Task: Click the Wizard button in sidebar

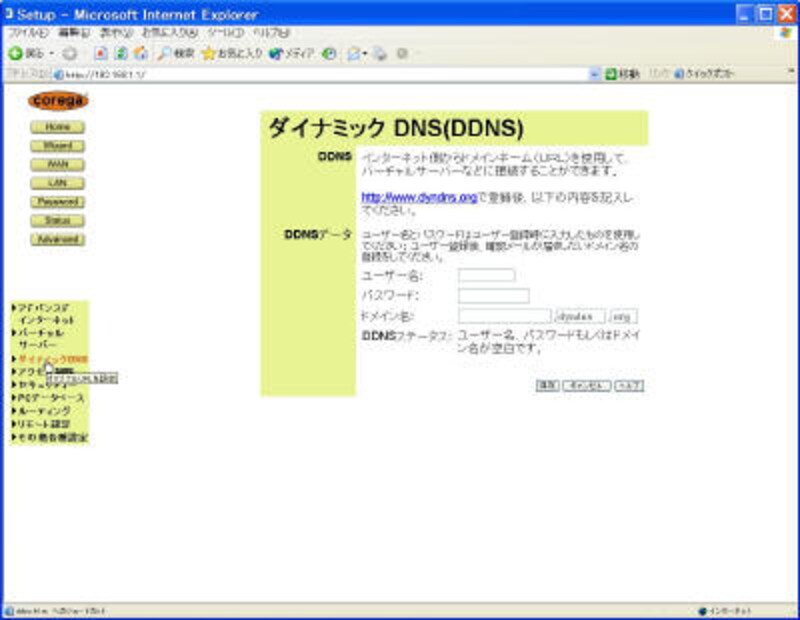Action: click(x=58, y=146)
